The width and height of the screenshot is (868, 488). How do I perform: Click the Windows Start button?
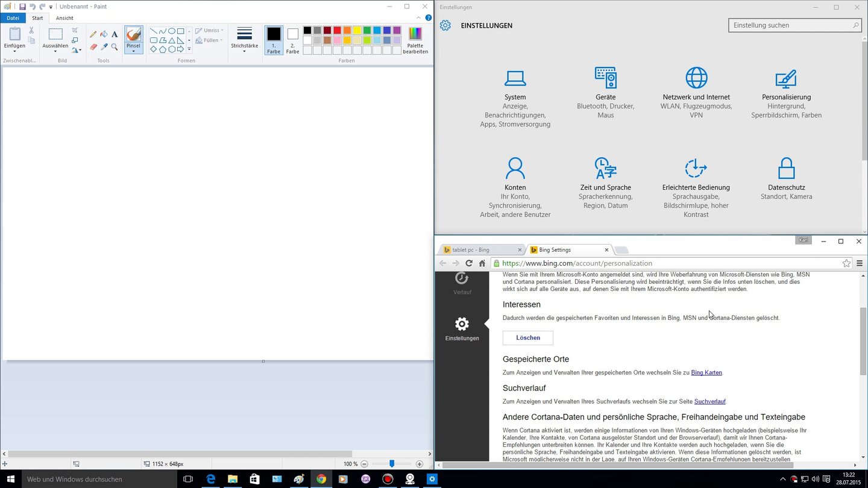[10, 479]
